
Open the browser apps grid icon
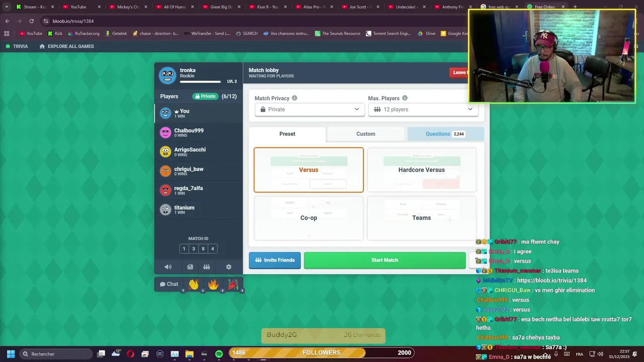(x=7, y=34)
